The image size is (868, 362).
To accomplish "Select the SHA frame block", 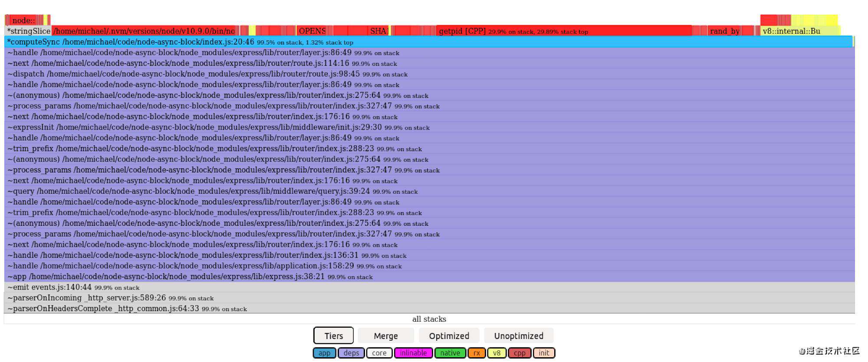I will (x=378, y=31).
